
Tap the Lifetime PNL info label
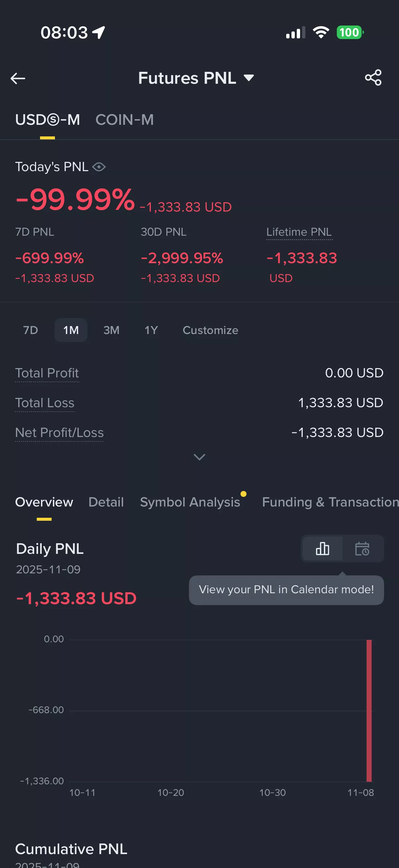click(299, 232)
